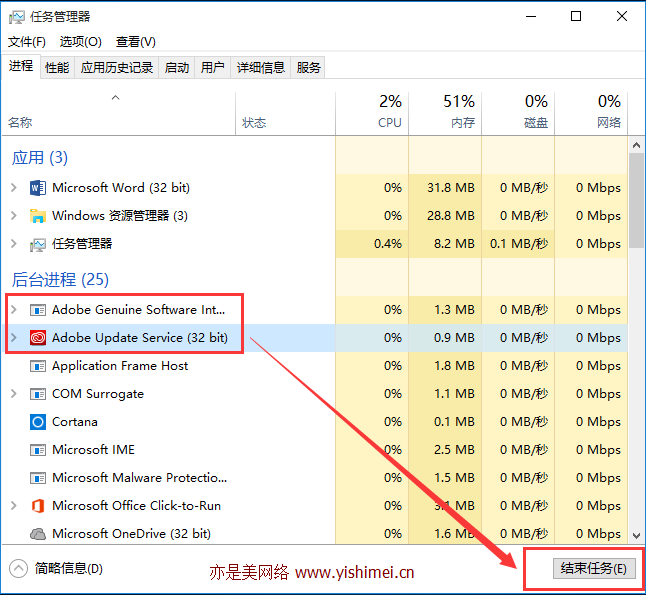Select the Application Frame Host process
Screen dimensions: 646x595
315,366
